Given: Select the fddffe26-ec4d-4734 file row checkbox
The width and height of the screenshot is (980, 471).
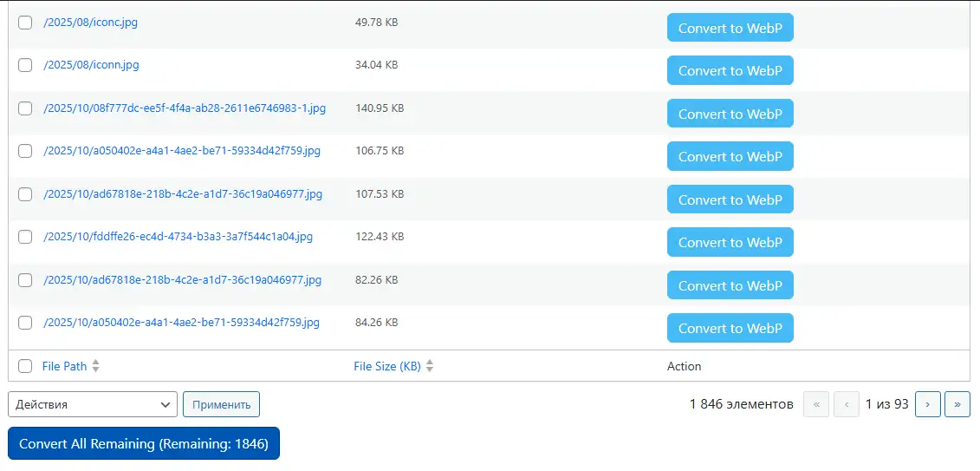Looking at the screenshot, I should (x=25, y=237).
